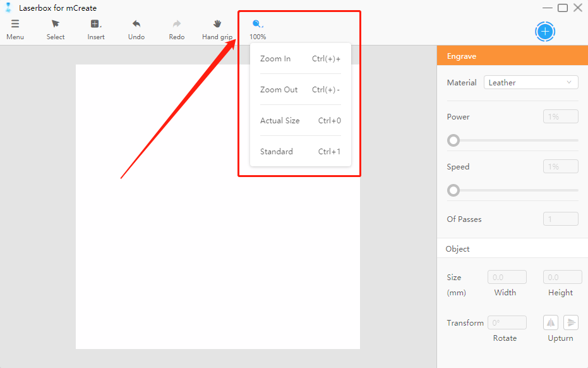
Task: Open the Insert tool
Action: (96, 24)
